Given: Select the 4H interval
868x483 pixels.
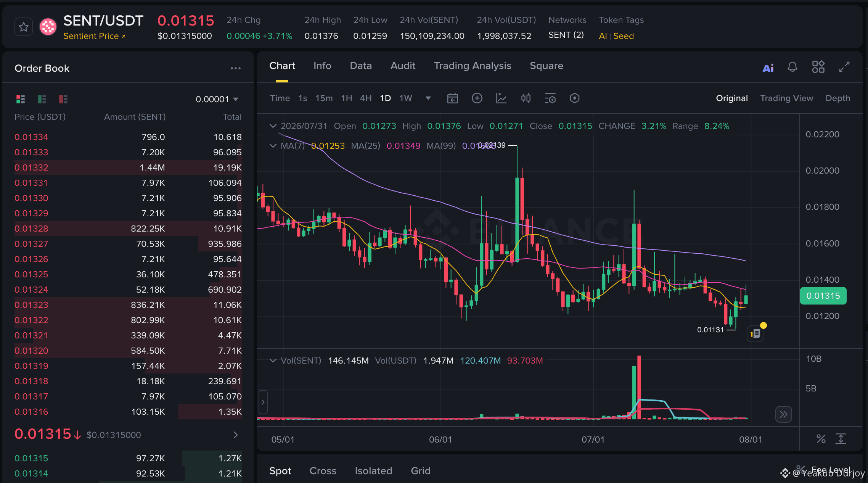Looking at the screenshot, I should [x=366, y=98].
